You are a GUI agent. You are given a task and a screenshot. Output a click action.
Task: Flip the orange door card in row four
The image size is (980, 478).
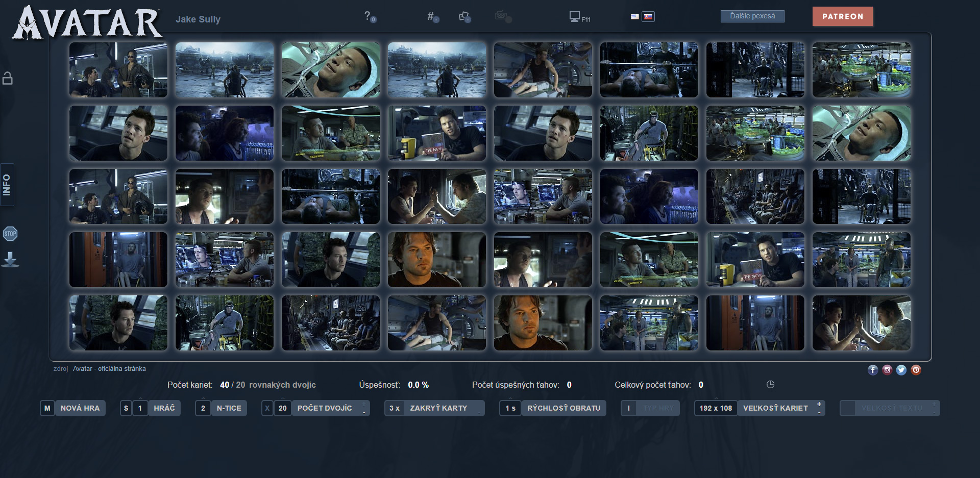pos(118,260)
